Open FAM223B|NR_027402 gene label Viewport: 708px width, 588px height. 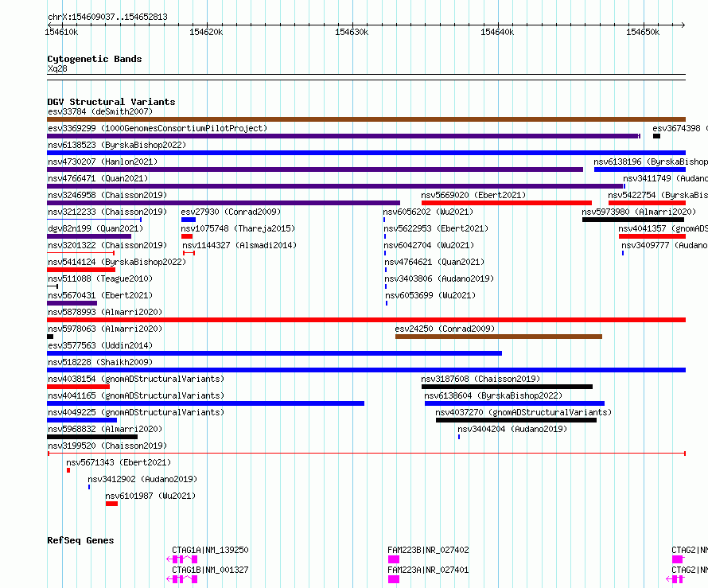428,550
